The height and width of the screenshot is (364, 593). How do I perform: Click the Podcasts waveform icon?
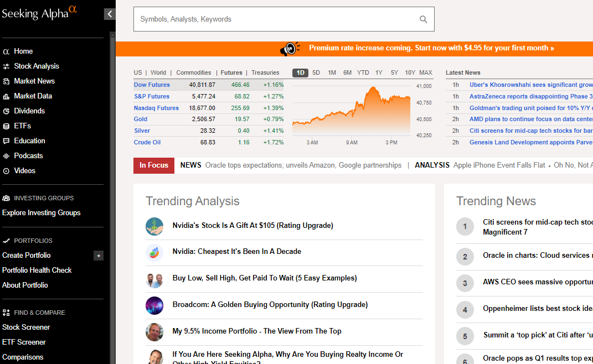tap(6, 156)
